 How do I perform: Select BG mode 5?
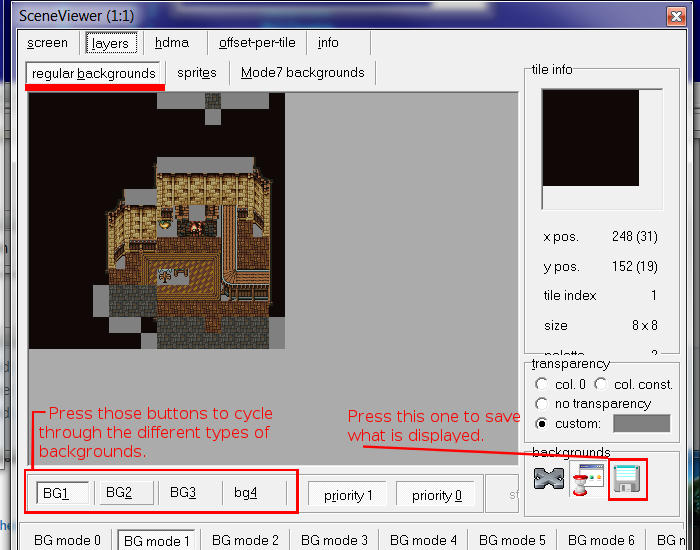coord(512,540)
